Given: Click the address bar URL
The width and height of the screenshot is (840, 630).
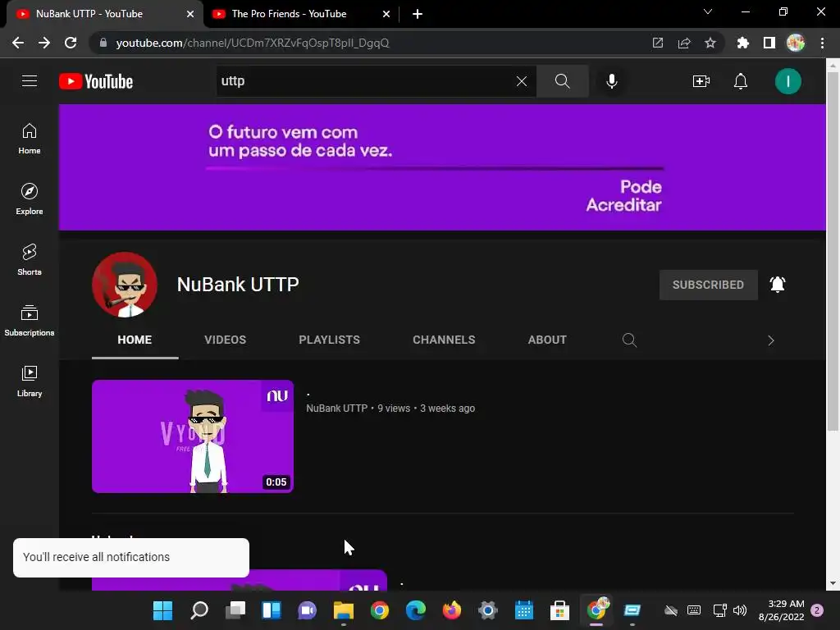Looking at the screenshot, I should [253, 43].
